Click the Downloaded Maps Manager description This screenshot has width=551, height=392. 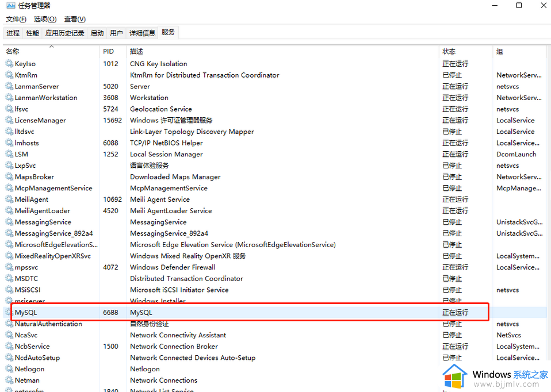175,176
